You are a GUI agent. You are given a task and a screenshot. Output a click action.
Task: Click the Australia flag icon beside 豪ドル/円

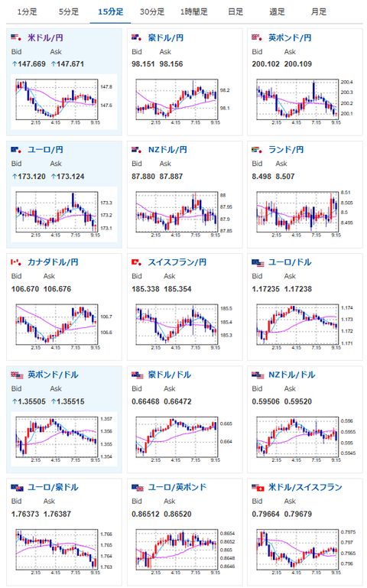tap(137, 37)
